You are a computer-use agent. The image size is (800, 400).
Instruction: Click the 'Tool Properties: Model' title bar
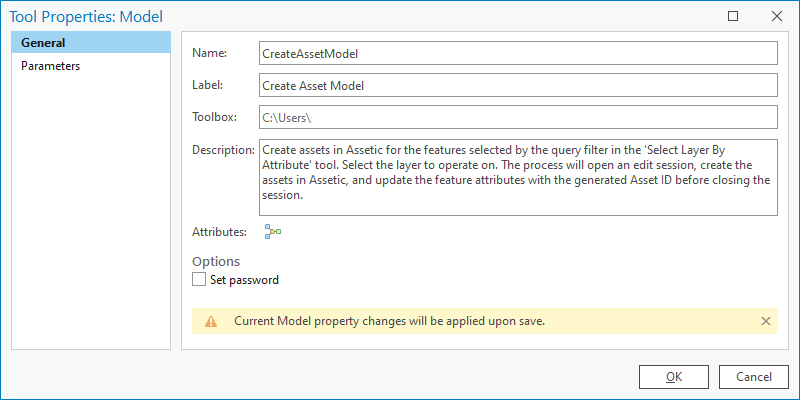coord(86,16)
